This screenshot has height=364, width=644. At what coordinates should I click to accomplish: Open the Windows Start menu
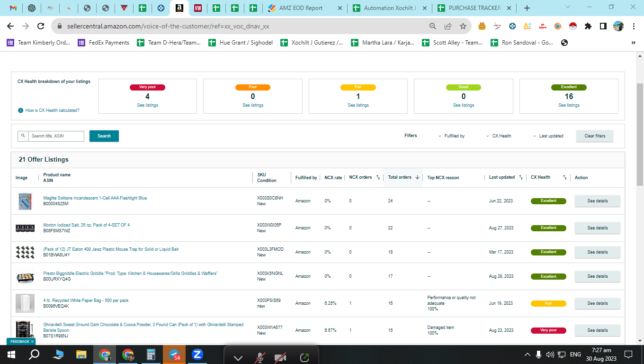point(11,355)
